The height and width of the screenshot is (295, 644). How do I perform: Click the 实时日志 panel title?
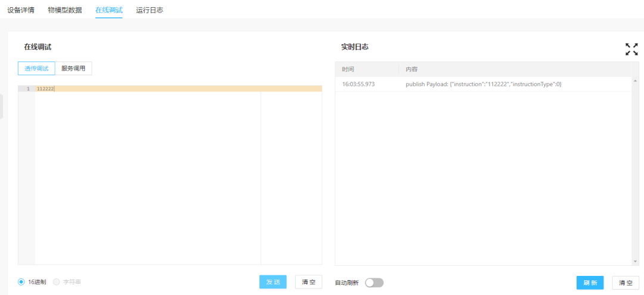pos(355,47)
